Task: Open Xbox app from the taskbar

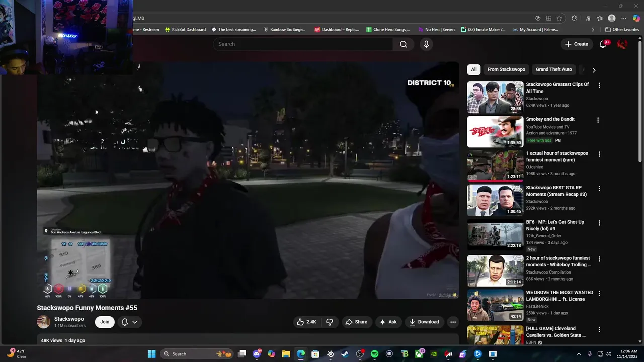Action: coord(419,354)
